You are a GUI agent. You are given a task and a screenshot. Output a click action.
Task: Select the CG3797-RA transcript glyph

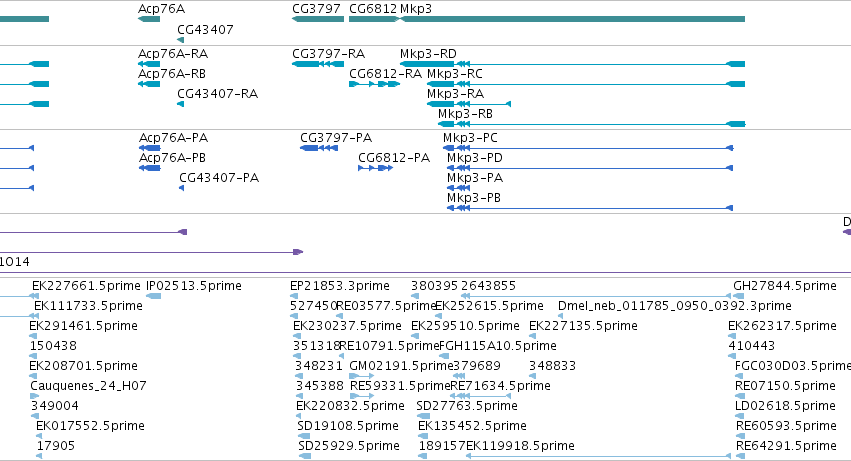(318, 64)
